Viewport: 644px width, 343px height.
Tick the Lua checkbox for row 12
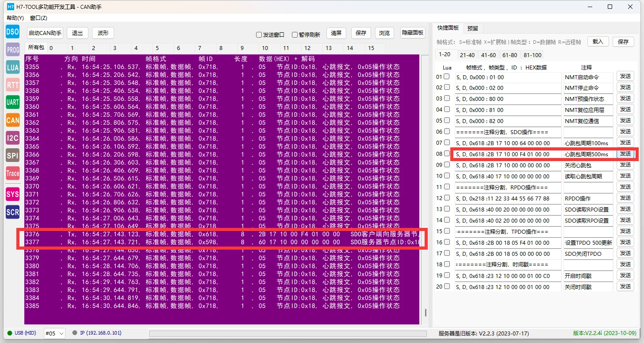447,198
